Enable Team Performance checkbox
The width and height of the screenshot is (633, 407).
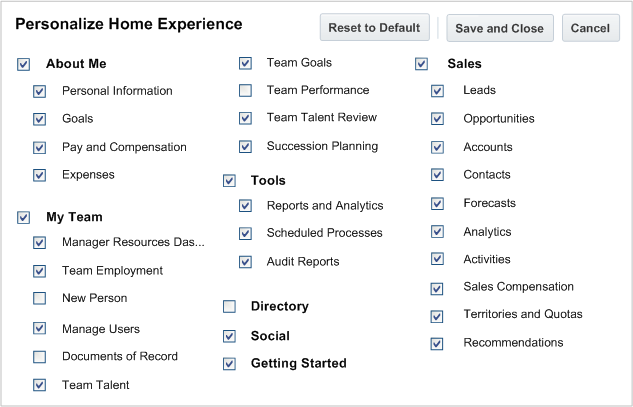pyautogui.click(x=245, y=91)
